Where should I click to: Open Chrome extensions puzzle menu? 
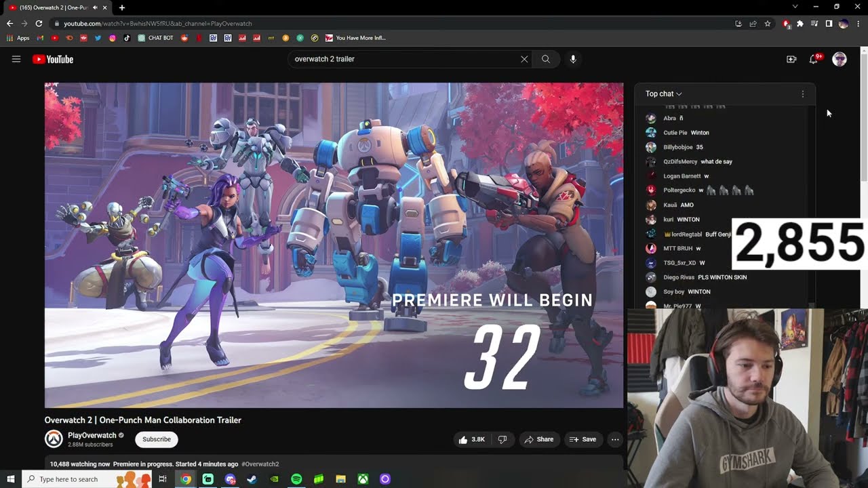(x=800, y=23)
